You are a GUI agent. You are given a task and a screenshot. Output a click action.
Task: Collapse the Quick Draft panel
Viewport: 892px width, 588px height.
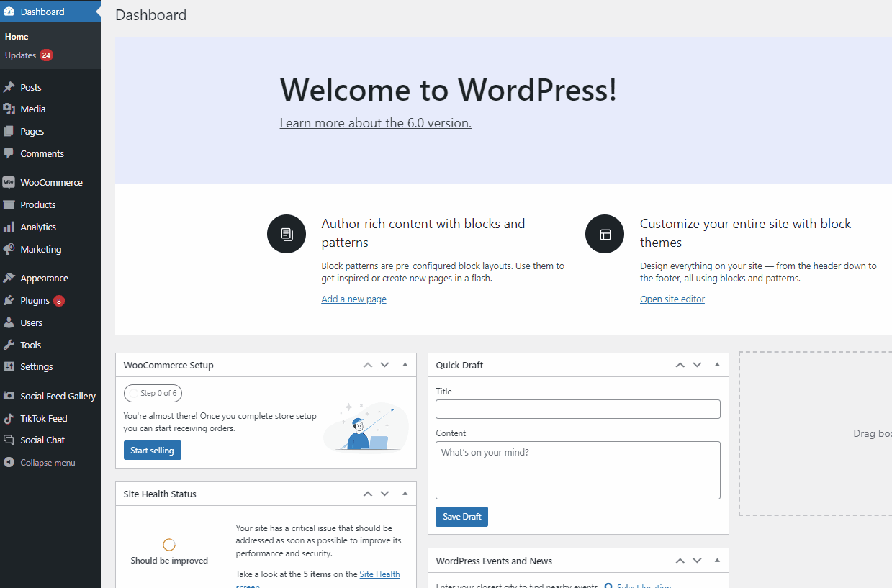(717, 365)
